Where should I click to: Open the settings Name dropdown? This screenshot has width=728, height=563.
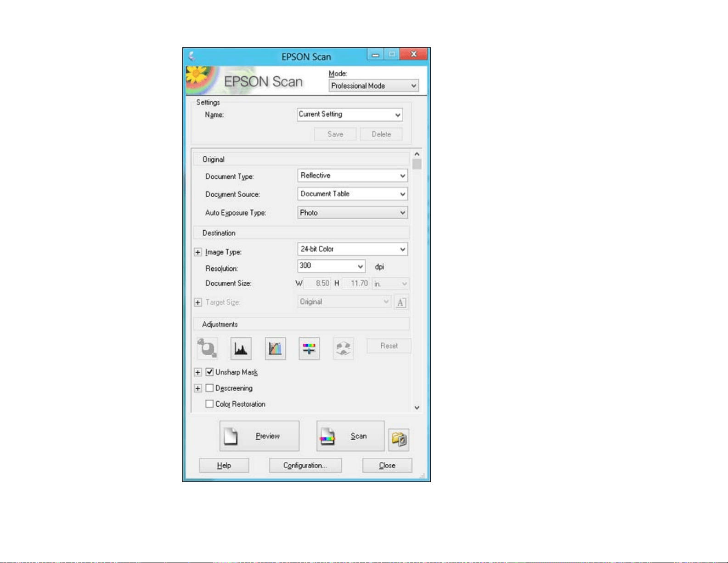tap(350, 114)
